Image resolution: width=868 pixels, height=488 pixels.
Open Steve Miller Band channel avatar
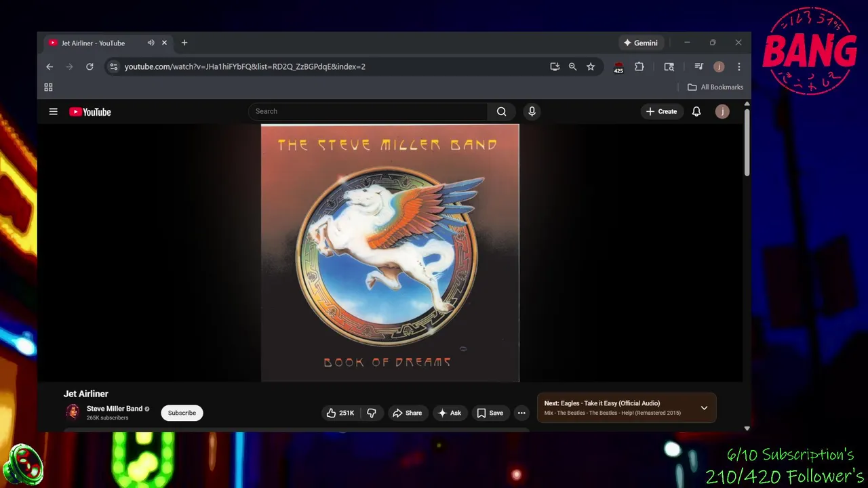point(73,412)
